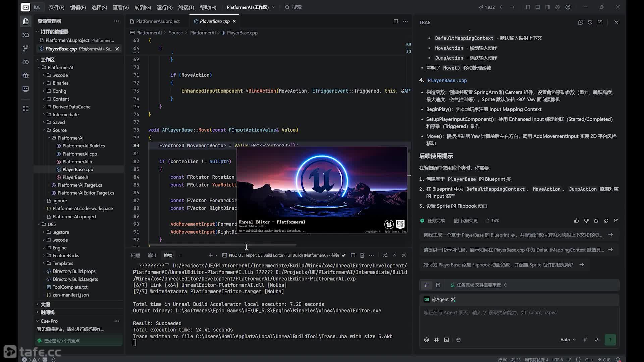Viewport: 644px width, 362px height.
Task: Open settings gear in title bar
Action: click(x=557, y=7)
